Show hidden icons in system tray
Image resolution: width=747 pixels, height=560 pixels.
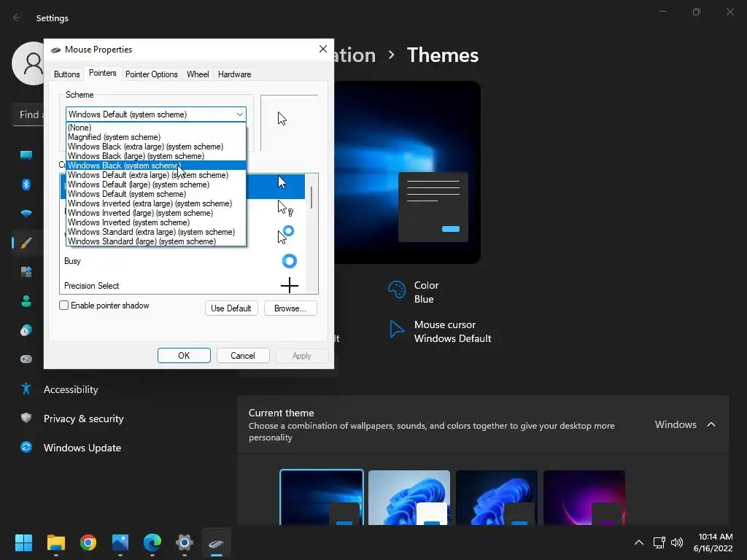[639, 542]
